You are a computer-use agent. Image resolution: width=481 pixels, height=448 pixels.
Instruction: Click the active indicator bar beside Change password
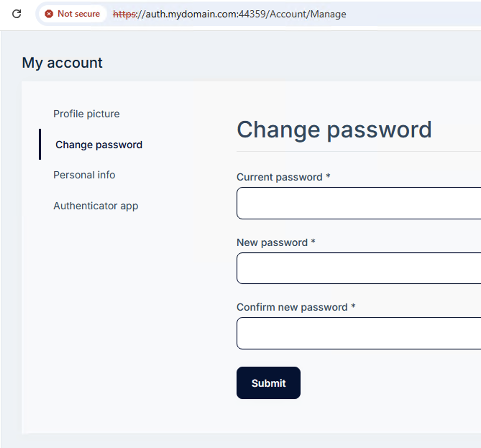[x=40, y=144]
